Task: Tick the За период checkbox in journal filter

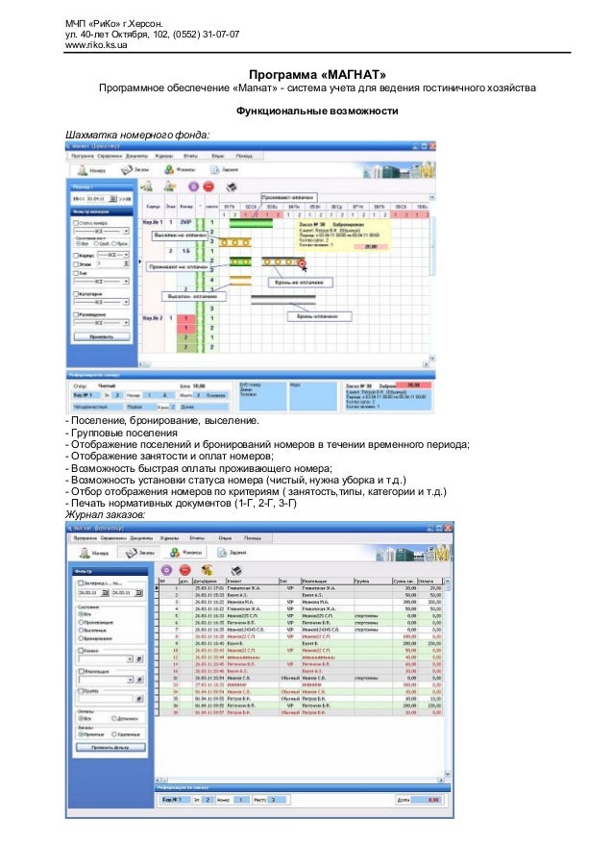Action: point(81,583)
